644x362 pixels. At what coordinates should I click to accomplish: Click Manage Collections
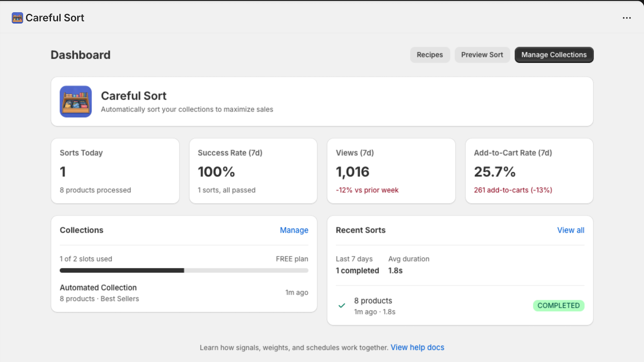point(554,55)
